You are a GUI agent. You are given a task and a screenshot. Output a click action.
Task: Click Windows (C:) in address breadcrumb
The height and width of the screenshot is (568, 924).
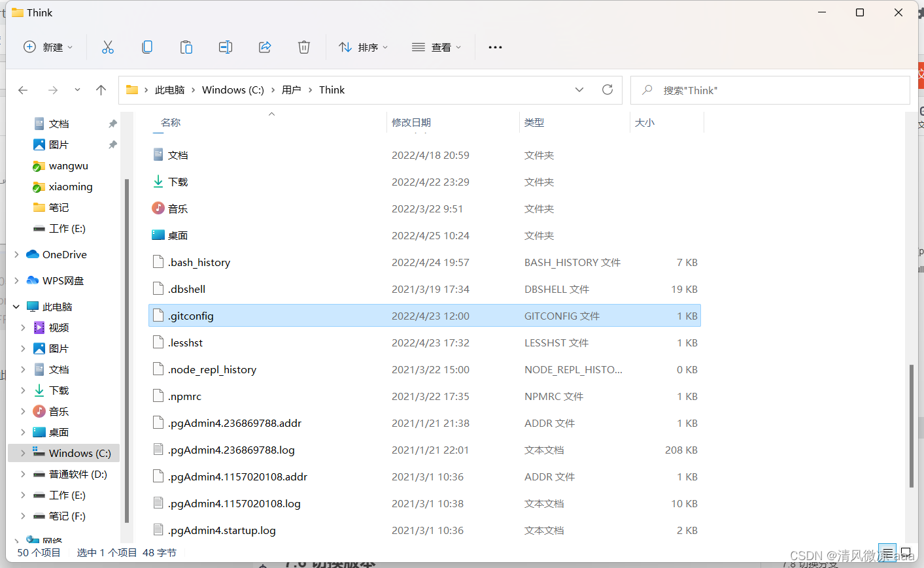233,90
